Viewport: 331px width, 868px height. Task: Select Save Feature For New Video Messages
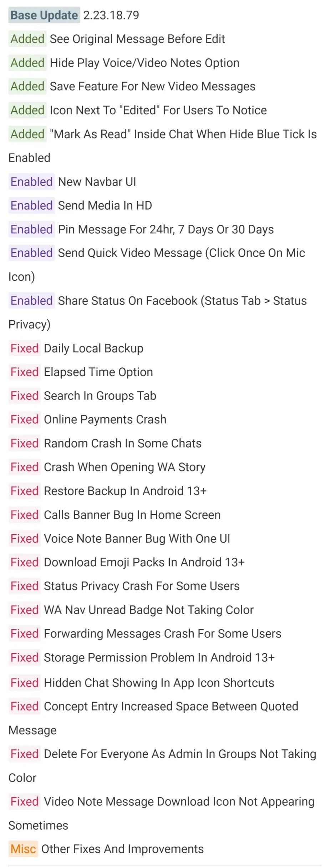pos(152,86)
